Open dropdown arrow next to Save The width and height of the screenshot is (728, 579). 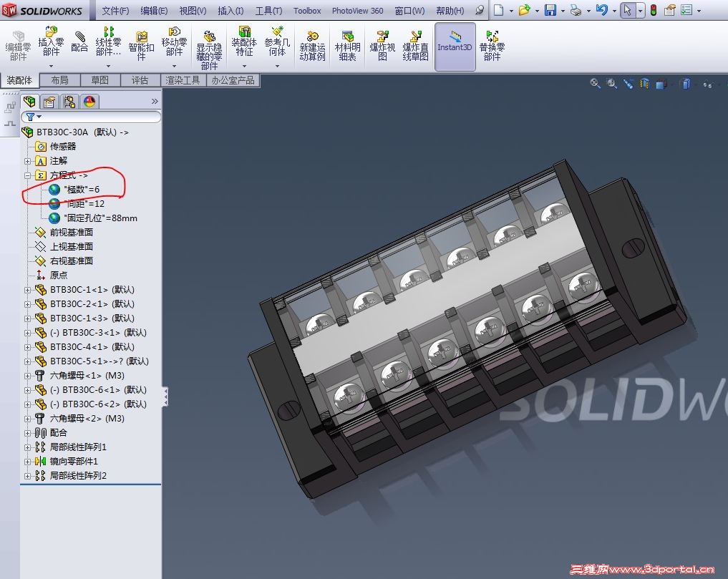coord(563,10)
